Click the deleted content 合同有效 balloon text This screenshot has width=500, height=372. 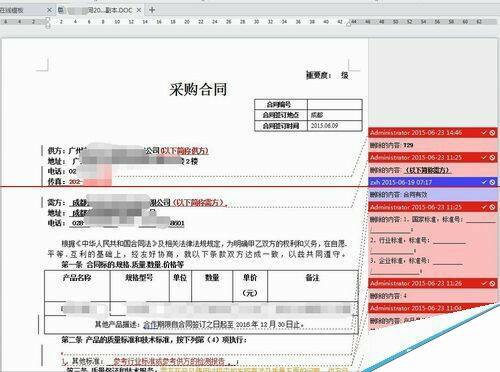415,194
